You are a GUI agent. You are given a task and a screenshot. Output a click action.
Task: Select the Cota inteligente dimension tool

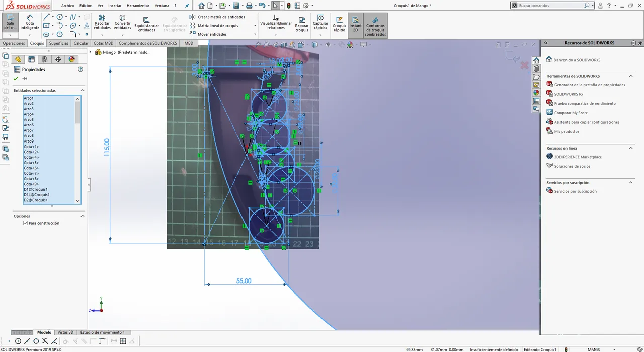tap(30, 23)
